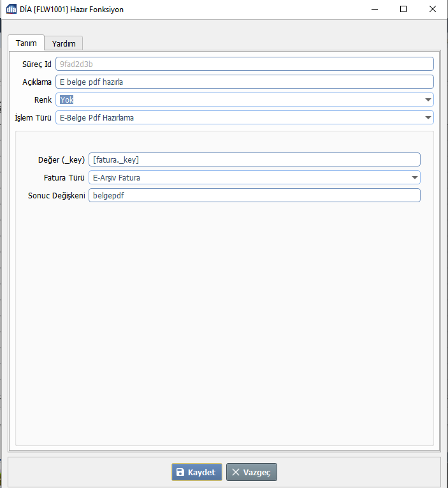The width and height of the screenshot is (448, 488).
Task: Click the floppy disk icon on Kaydet
Action: pos(180,473)
